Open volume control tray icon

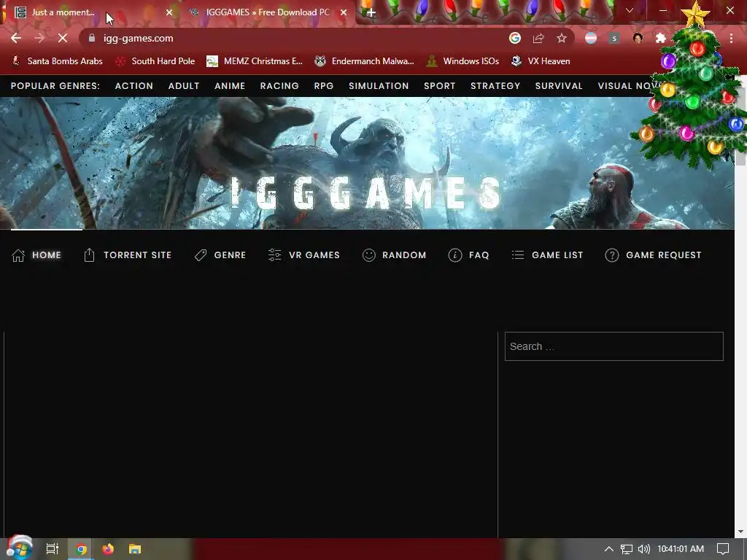[643, 549]
